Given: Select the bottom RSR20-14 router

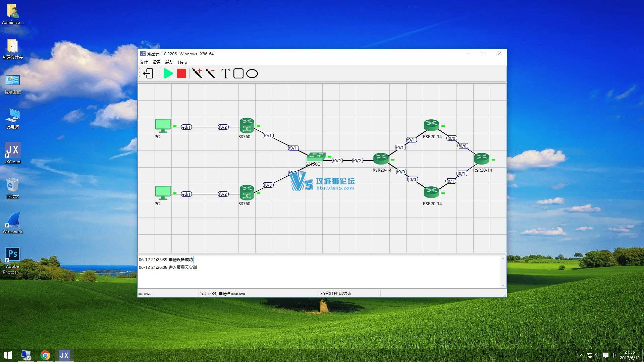Looking at the screenshot, I should [431, 192].
